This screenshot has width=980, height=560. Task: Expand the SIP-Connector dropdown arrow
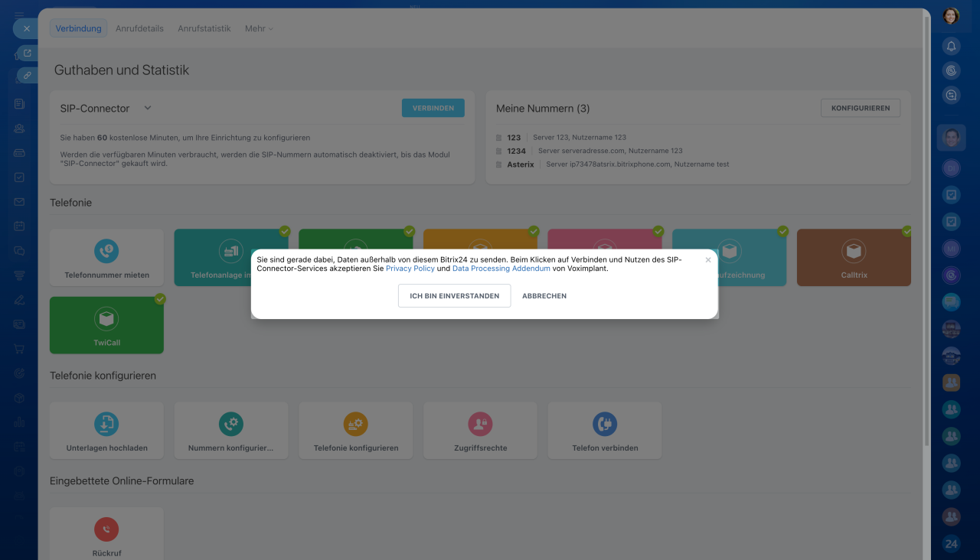(148, 108)
